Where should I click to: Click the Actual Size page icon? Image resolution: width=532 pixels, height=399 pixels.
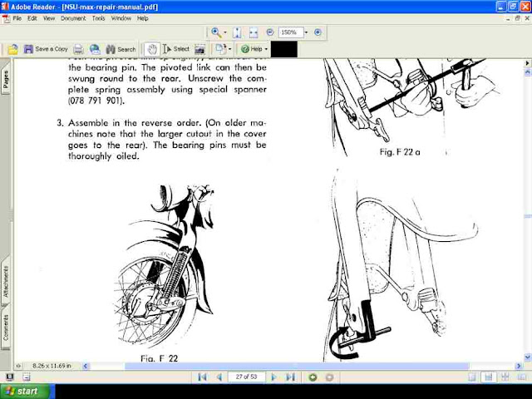(x=237, y=32)
